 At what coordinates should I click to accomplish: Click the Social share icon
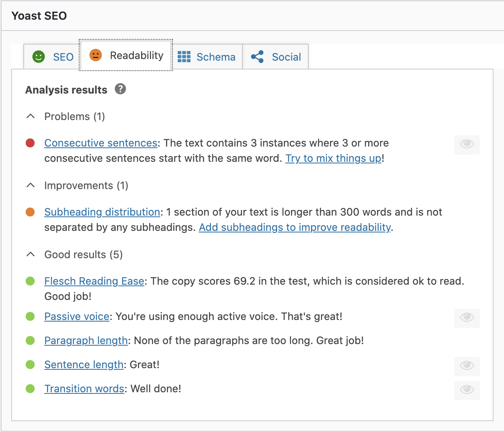coord(257,57)
